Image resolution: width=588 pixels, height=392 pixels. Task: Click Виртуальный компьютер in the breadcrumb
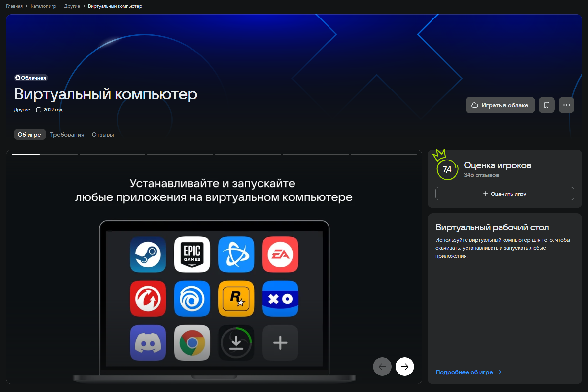(115, 6)
